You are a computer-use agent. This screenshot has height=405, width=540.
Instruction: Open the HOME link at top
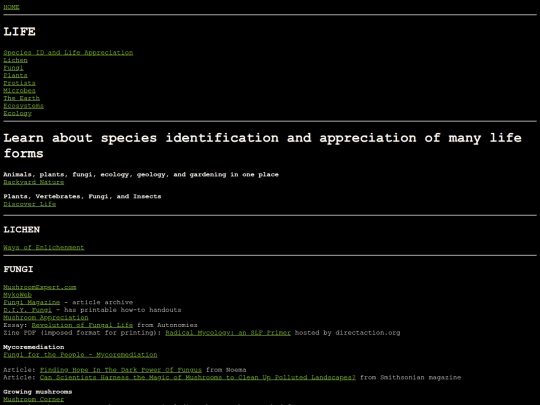(x=11, y=7)
